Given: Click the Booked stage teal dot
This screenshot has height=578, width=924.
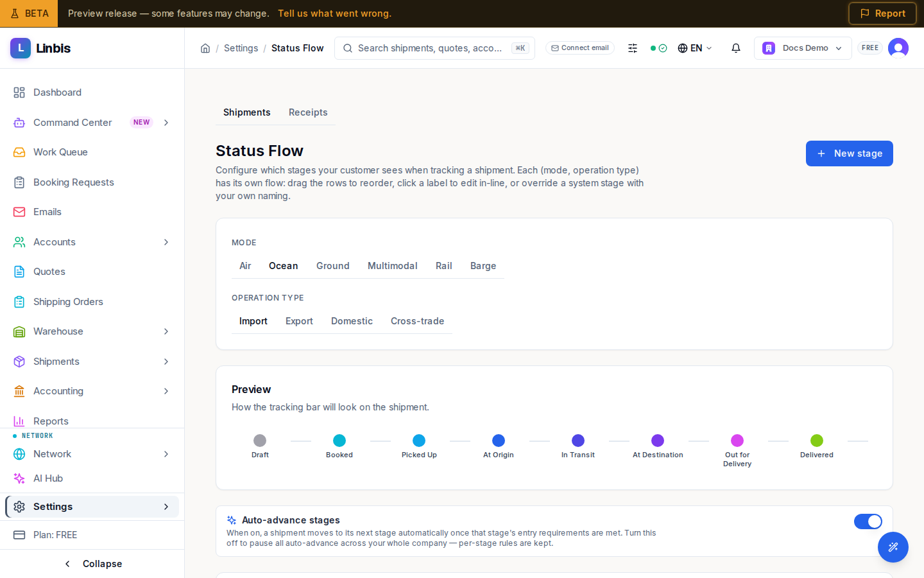Looking at the screenshot, I should [339, 441].
